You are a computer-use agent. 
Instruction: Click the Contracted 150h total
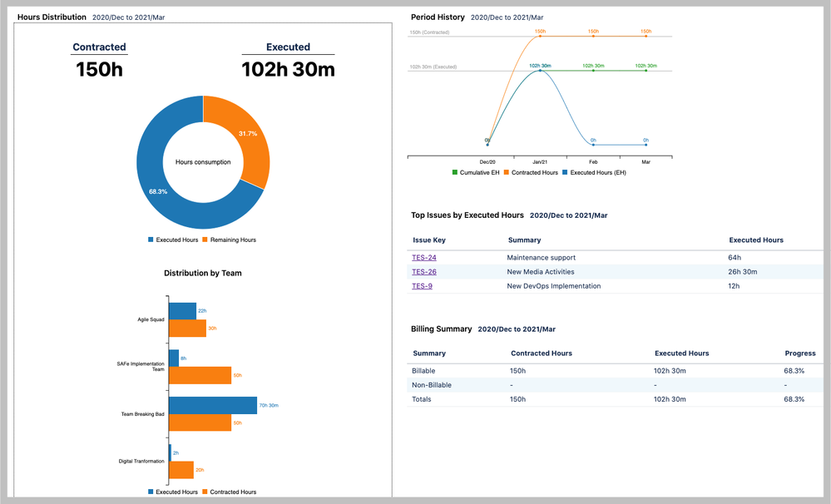click(x=99, y=69)
